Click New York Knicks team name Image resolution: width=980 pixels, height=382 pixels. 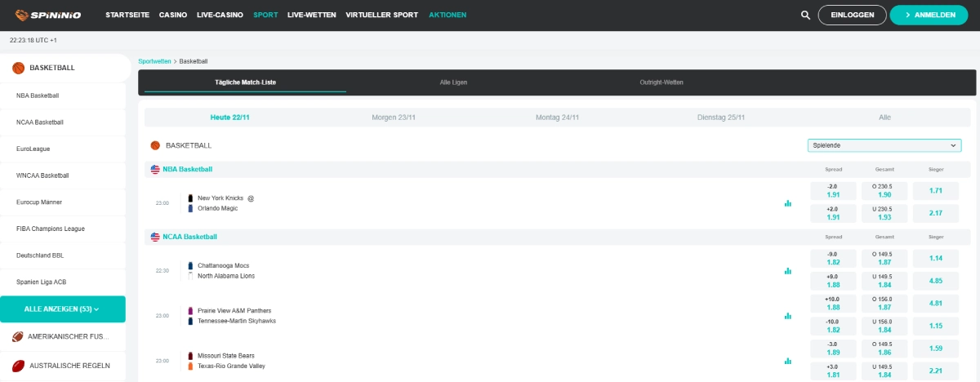tap(220, 198)
